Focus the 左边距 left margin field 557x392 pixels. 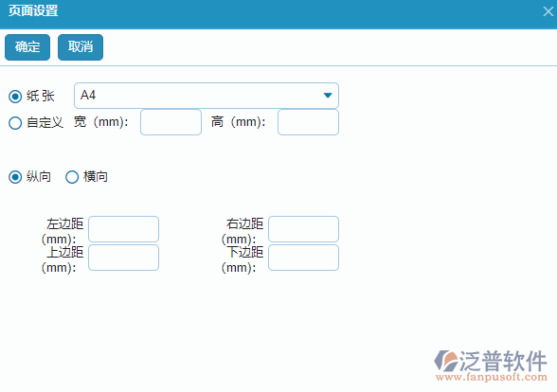click(123, 229)
